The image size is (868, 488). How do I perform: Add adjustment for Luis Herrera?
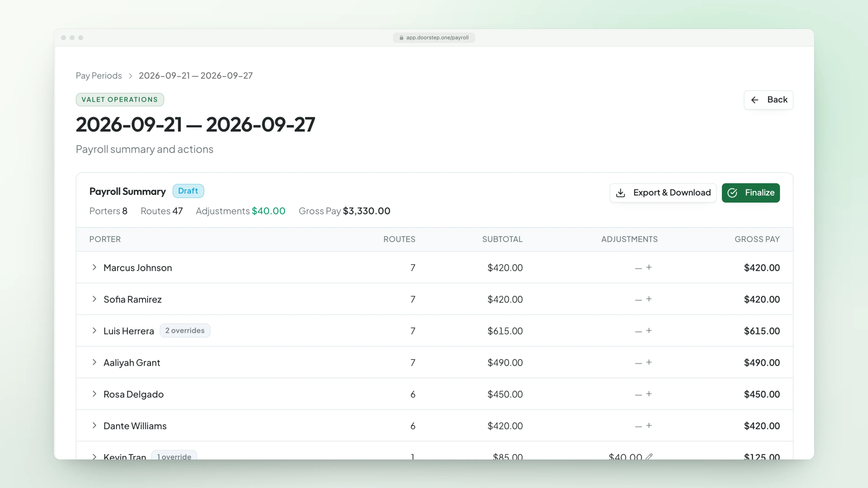pos(649,331)
